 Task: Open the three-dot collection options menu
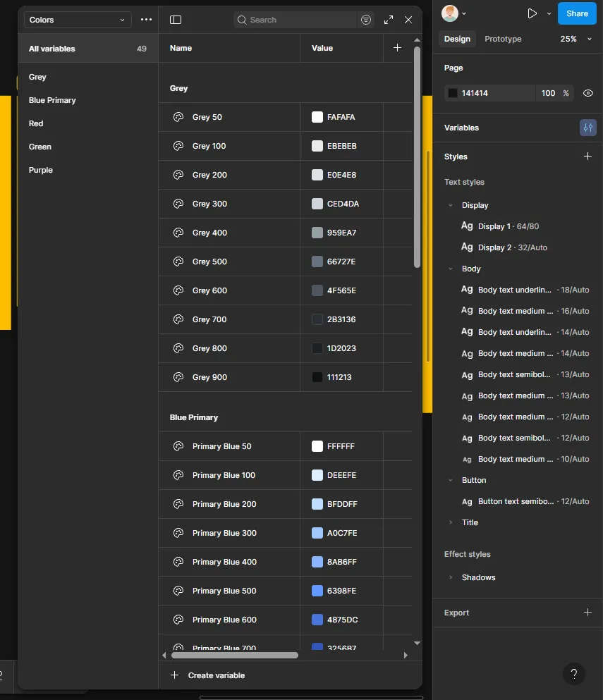tap(146, 20)
